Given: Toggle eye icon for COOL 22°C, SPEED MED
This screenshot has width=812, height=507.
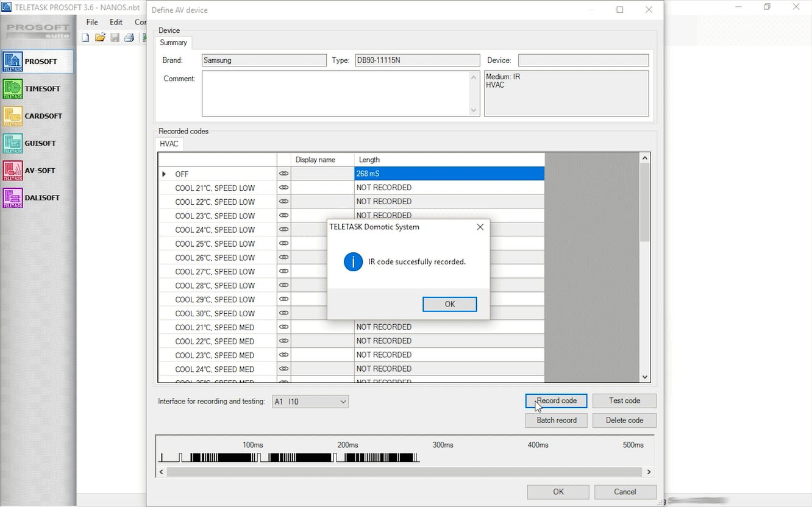Looking at the screenshot, I should 283,341.
